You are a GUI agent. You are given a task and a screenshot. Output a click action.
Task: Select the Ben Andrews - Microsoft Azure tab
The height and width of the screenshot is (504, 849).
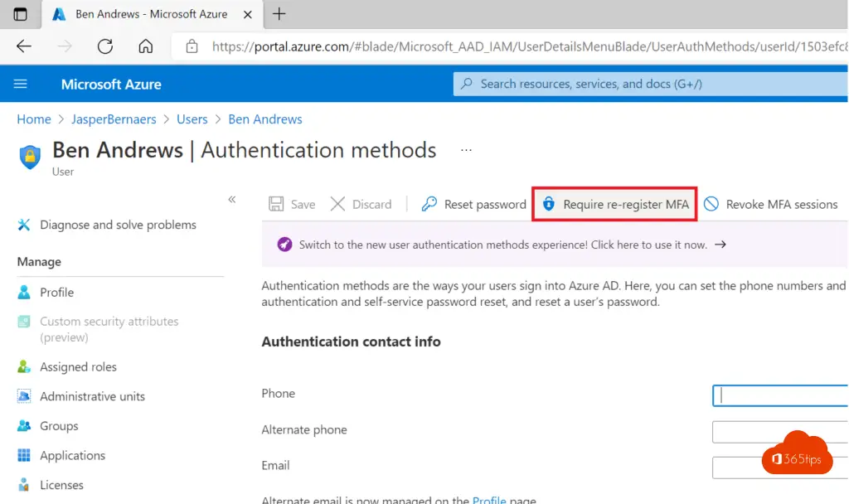pos(153,14)
